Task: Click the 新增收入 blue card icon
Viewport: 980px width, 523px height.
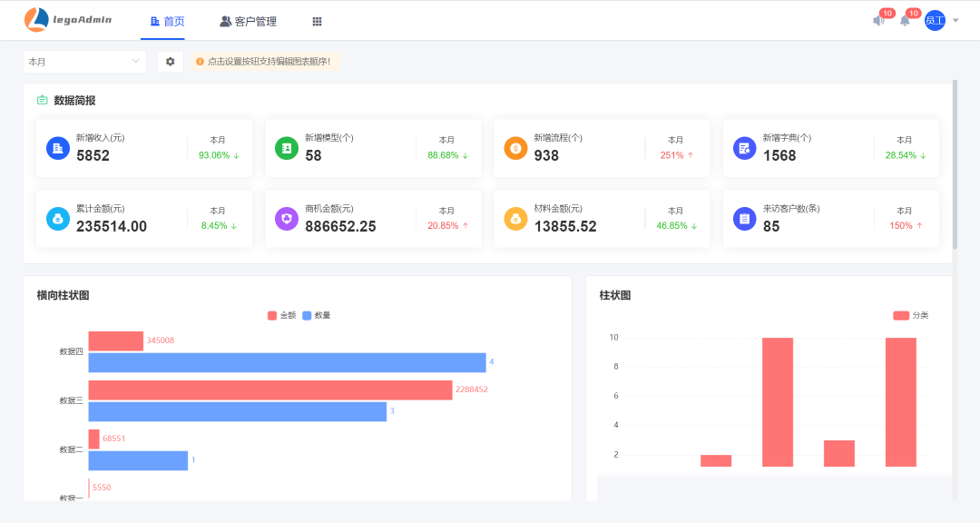Action: click(58, 148)
